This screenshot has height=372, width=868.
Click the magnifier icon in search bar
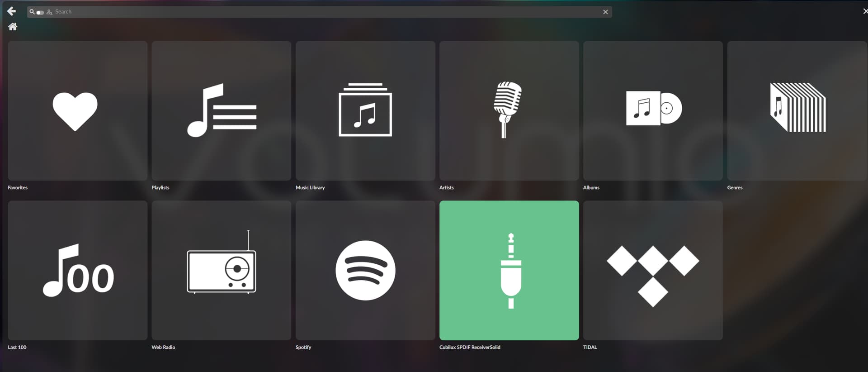pyautogui.click(x=32, y=12)
